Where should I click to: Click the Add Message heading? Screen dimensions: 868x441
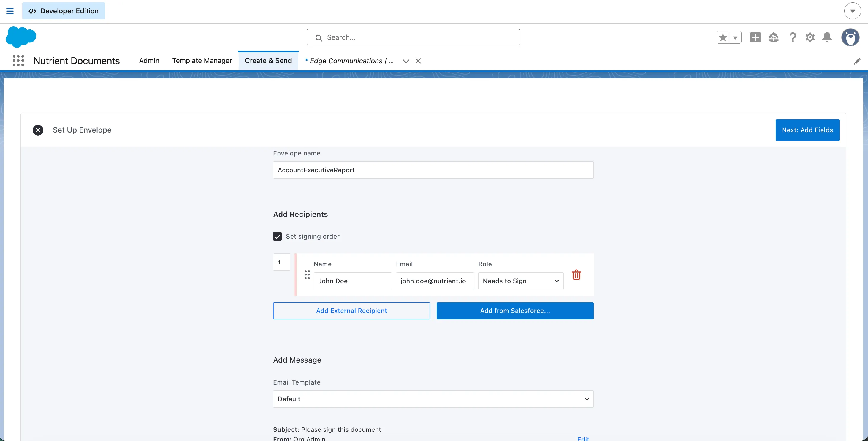(x=297, y=360)
